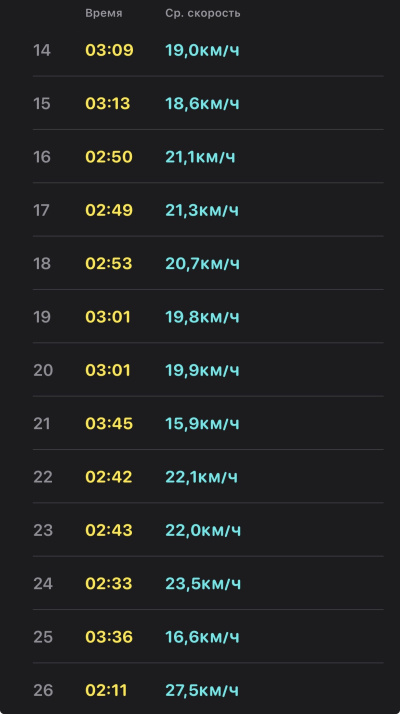Screen dimensions: 400x714
Task: Choose split number 17
Action: pyautogui.click(x=41, y=210)
